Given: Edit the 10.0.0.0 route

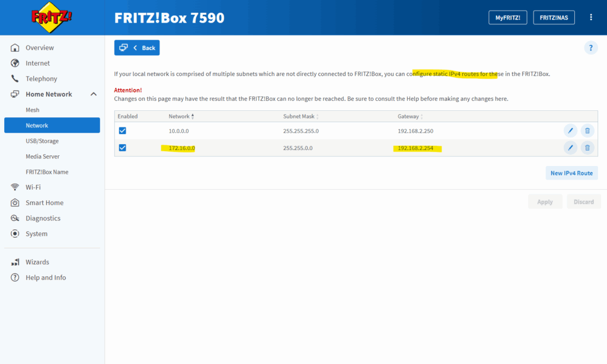Looking at the screenshot, I should (x=570, y=131).
